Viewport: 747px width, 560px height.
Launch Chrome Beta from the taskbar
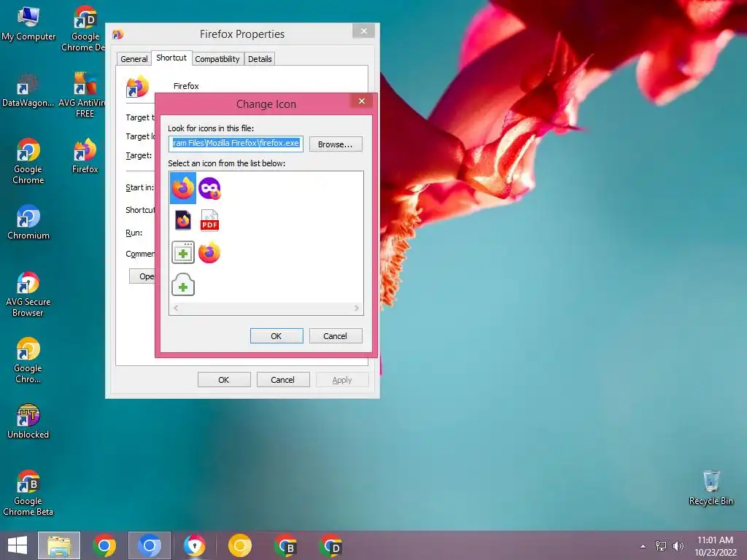tap(285, 545)
